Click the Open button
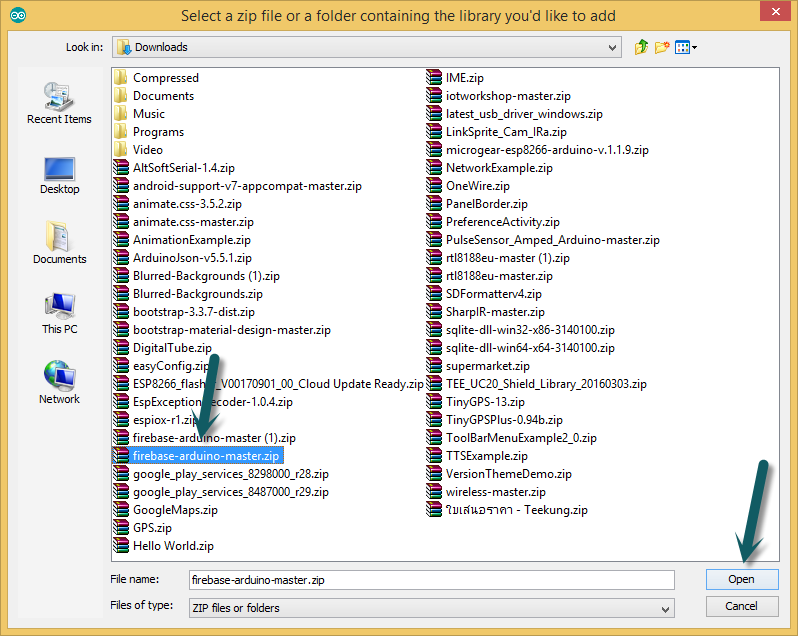This screenshot has width=798, height=636. (x=742, y=580)
